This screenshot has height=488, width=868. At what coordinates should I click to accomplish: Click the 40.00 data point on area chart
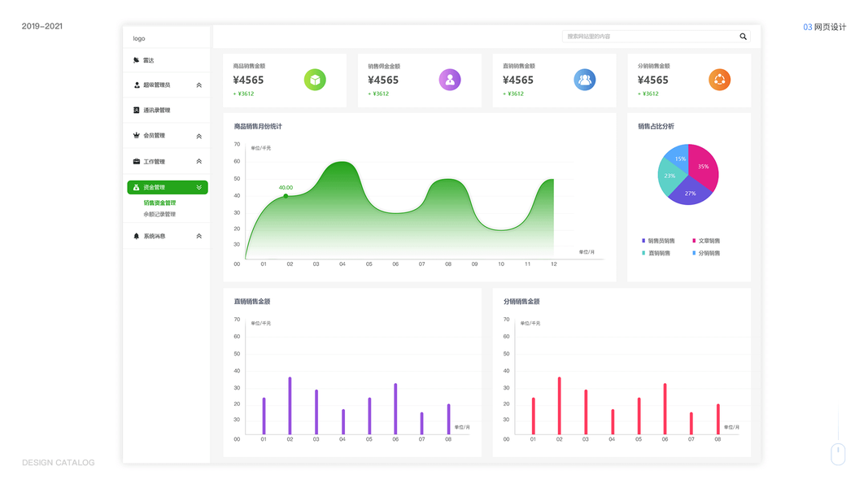click(286, 196)
